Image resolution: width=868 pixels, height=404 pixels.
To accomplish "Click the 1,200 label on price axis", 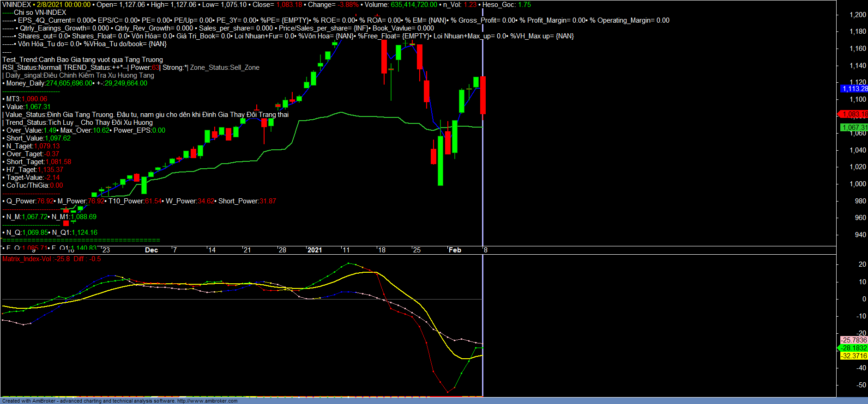I will [857, 15].
